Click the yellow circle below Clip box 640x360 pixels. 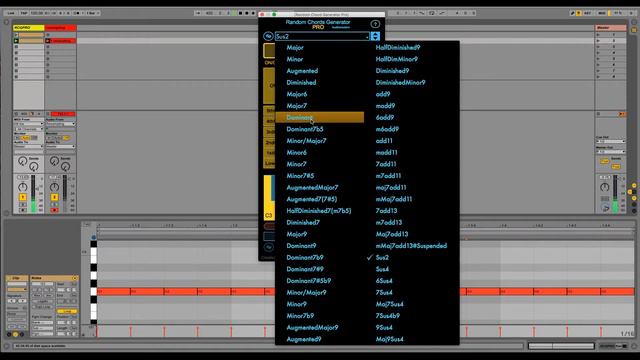pyautogui.click(x=16, y=335)
